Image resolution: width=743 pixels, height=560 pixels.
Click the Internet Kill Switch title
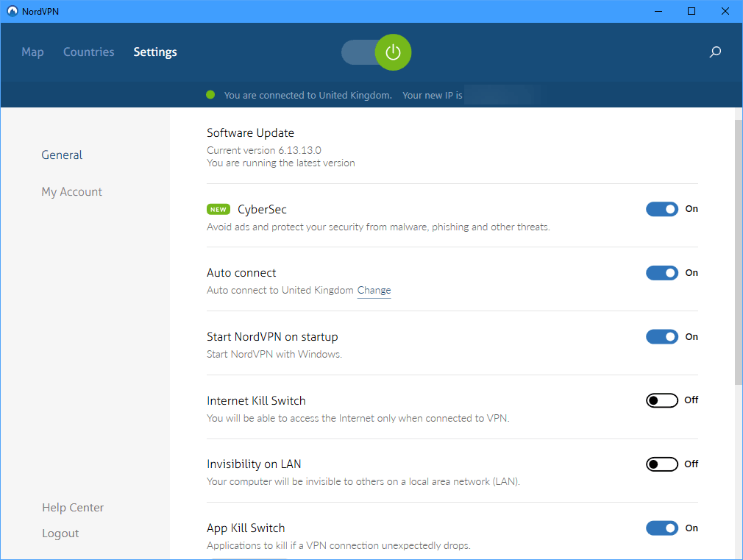[256, 401]
